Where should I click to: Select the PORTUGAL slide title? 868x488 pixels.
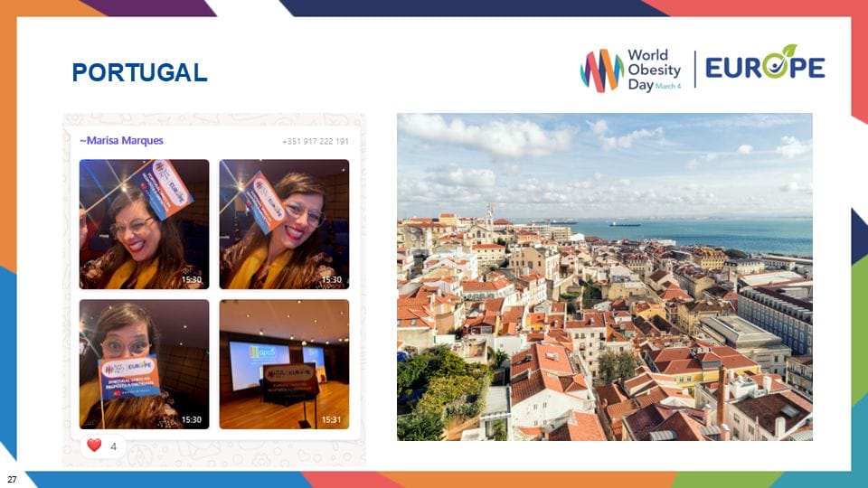point(140,72)
